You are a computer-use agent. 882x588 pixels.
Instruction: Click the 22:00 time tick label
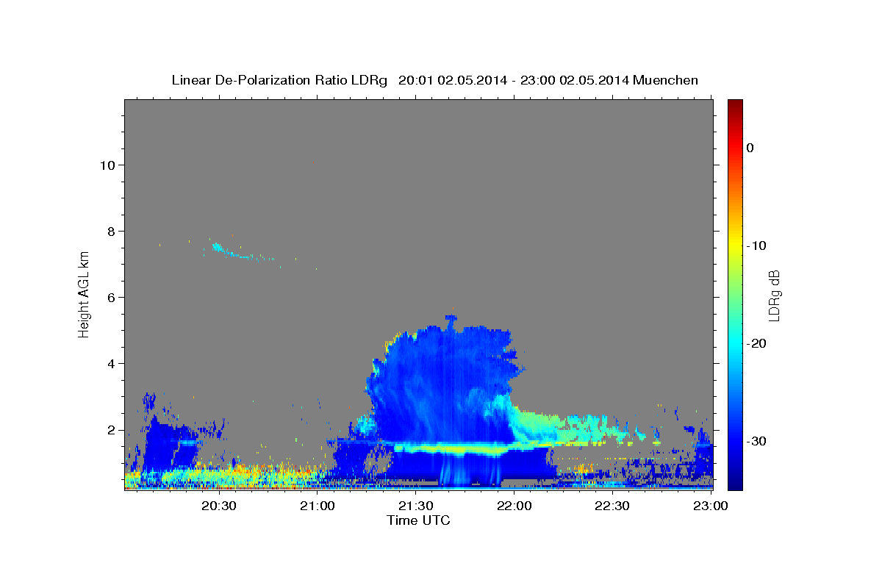point(514,506)
